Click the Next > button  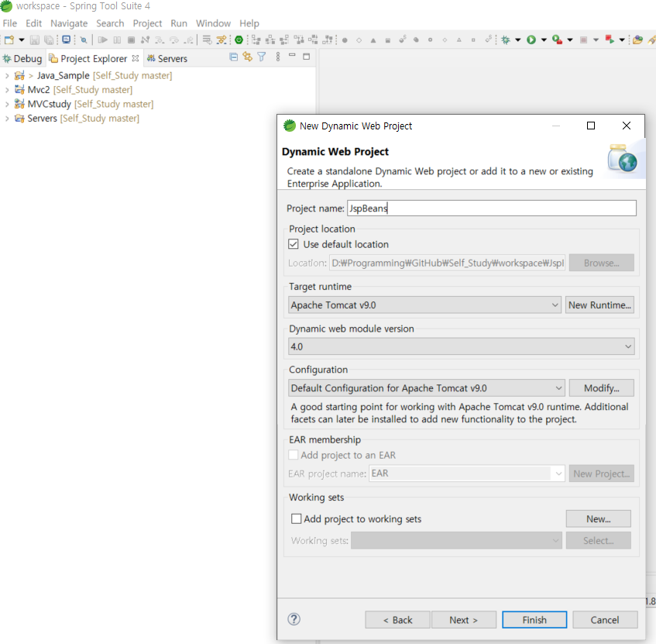point(464,620)
